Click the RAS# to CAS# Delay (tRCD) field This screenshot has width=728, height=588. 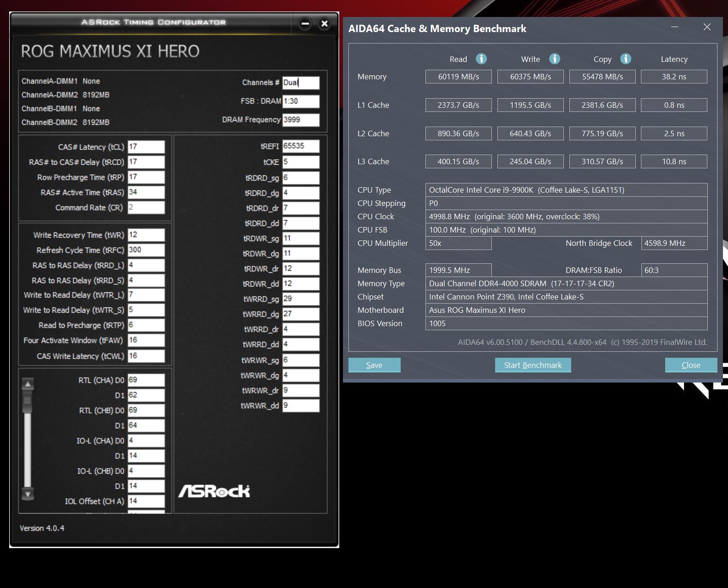pos(146,162)
